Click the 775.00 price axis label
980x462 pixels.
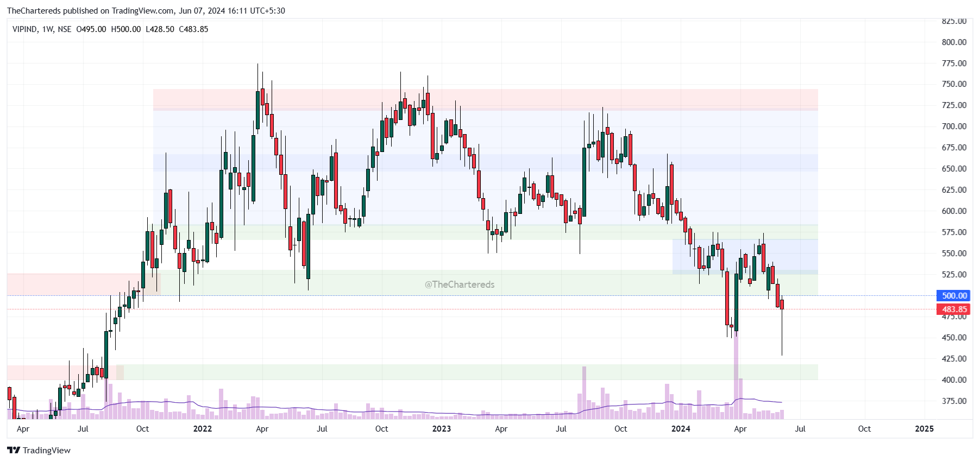point(954,64)
